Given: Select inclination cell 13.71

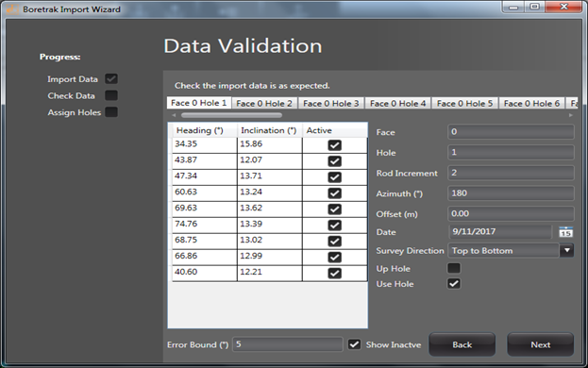Looking at the screenshot, I should click(270, 177).
